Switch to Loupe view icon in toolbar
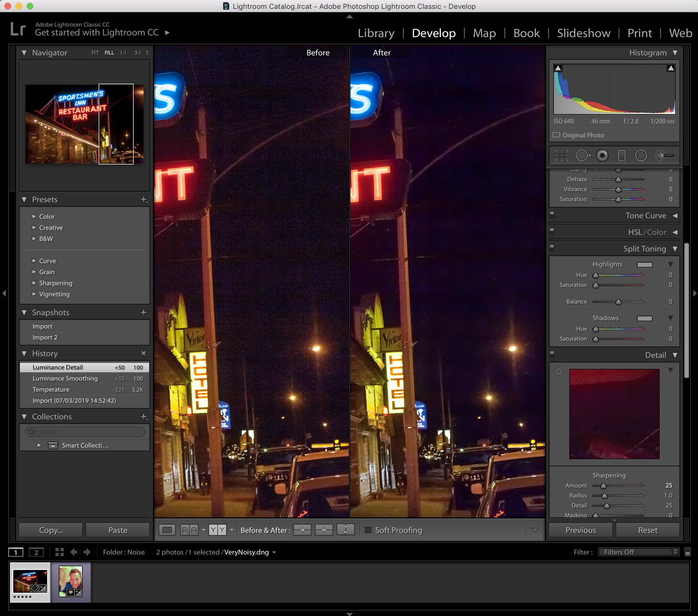698x616 pixels. coord(167,530)
